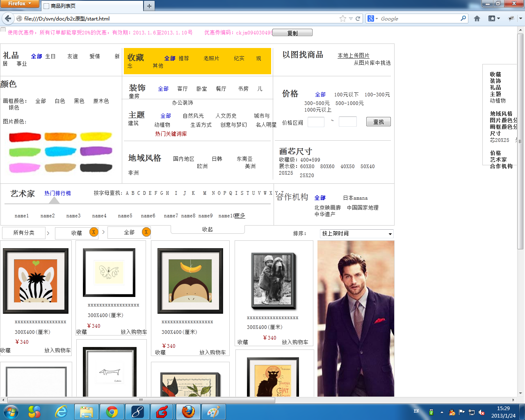Image resolution: width=525 pixels, height=420 pixels.
Task: Click 北京映画廊 partner link
Action: [x=328, y=208]
